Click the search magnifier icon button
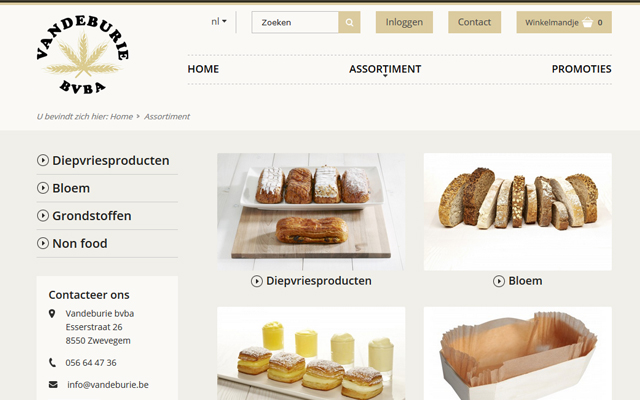Image resolution: width=640 pixels, height=400 pixels. 349,22
